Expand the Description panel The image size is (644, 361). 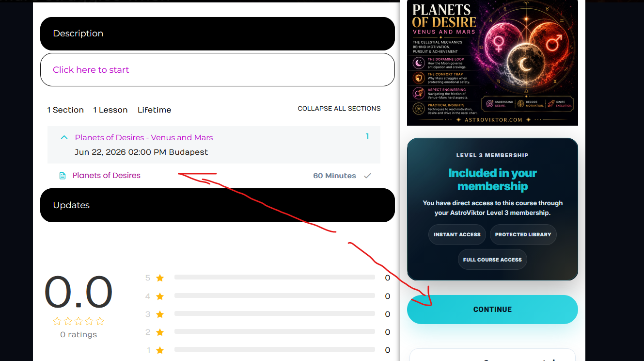pyautogui.click(x=218, y=33)
